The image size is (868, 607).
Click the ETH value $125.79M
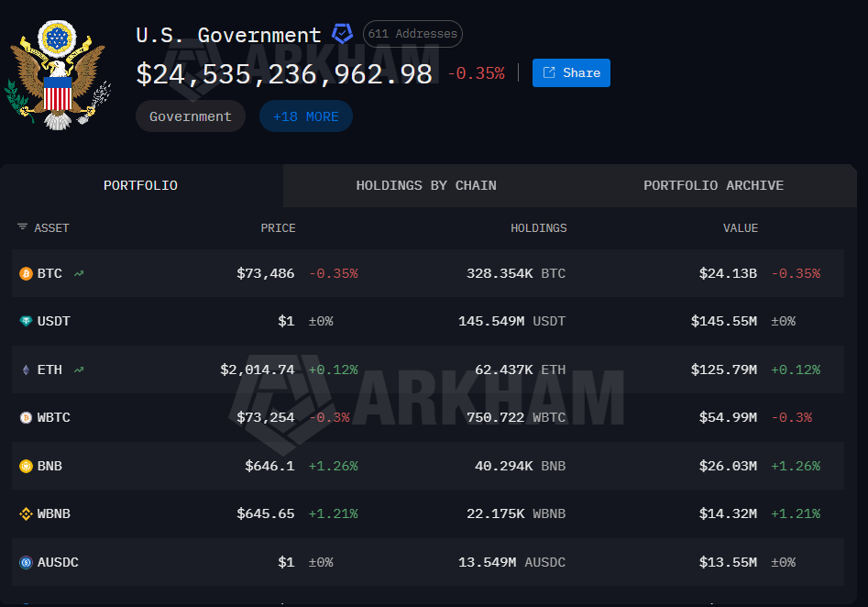click(724, 370)
